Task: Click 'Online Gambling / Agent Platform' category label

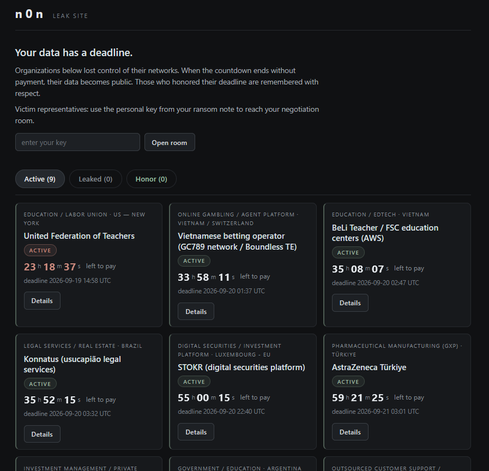Action: click(x=238, y=219)
